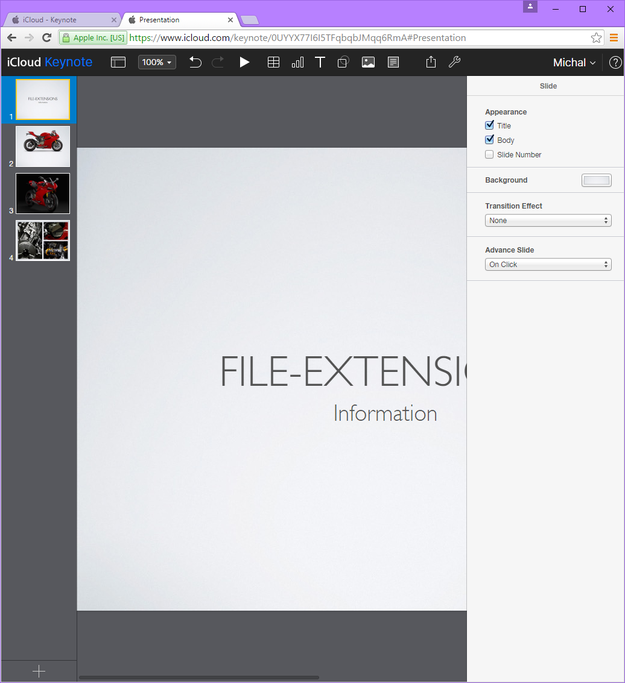Open the format panel icon
Screen dimensions: 625x683
[x=393, y=62]
